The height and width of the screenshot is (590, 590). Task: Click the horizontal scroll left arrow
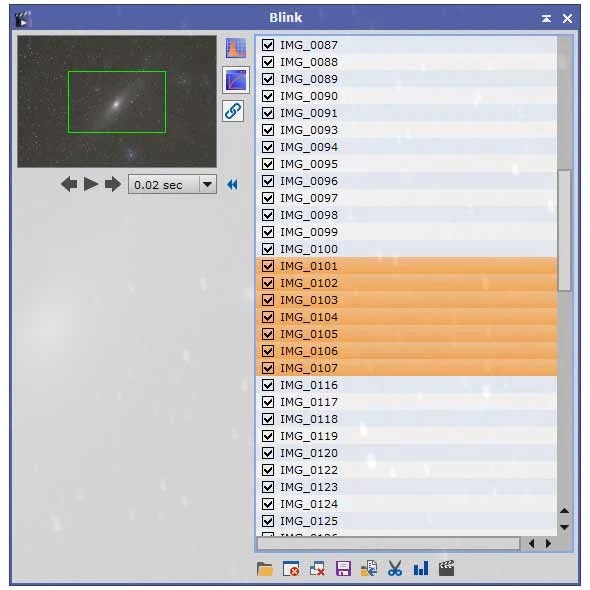pos(532,543)
